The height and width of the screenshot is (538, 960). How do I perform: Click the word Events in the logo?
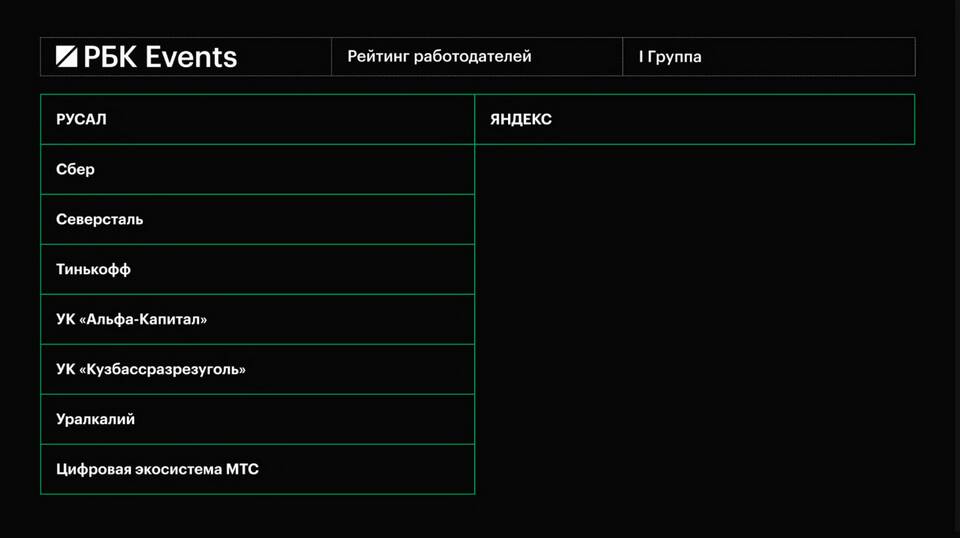click(x=192, y=57)
